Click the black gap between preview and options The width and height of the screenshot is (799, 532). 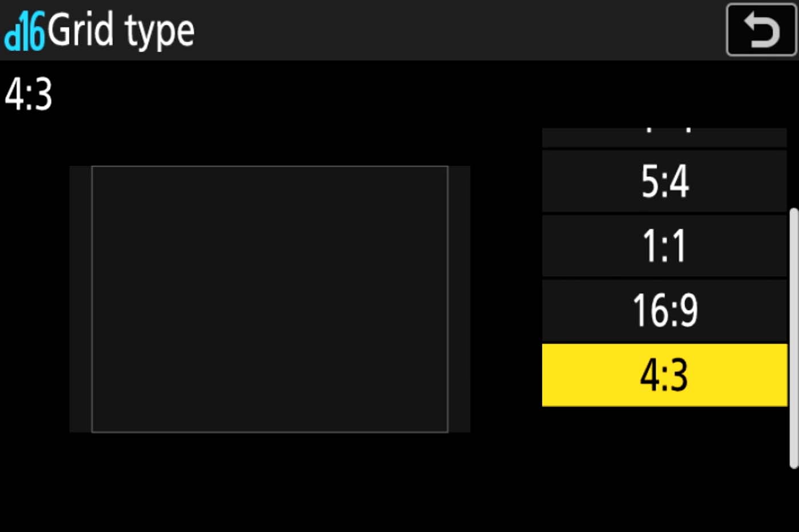(x=506, y=299)
